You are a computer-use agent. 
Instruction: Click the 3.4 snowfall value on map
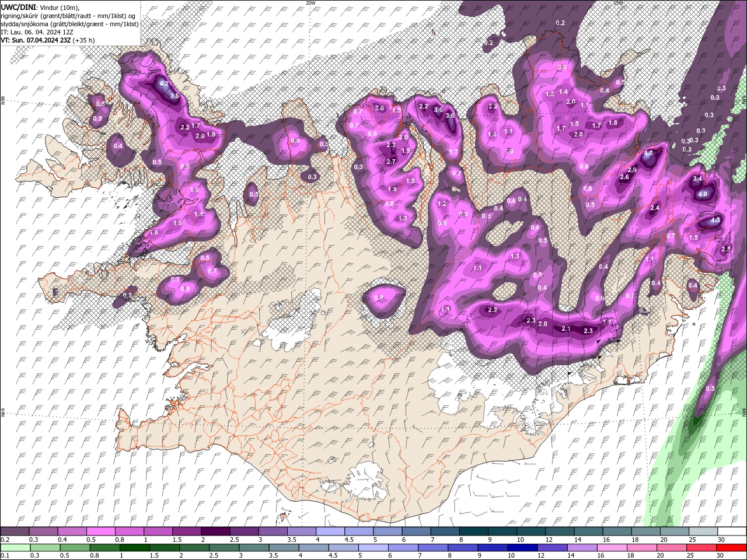point(697,179)
